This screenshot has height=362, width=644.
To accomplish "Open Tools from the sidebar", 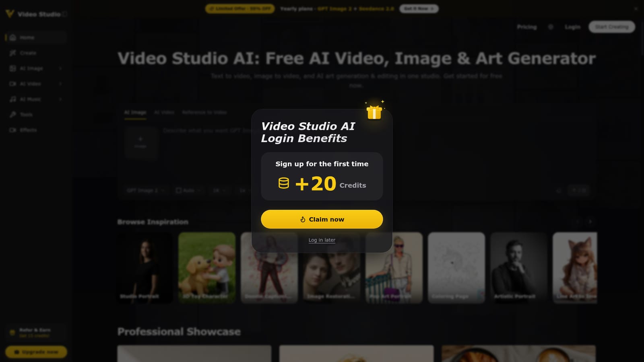I will 36,115.
